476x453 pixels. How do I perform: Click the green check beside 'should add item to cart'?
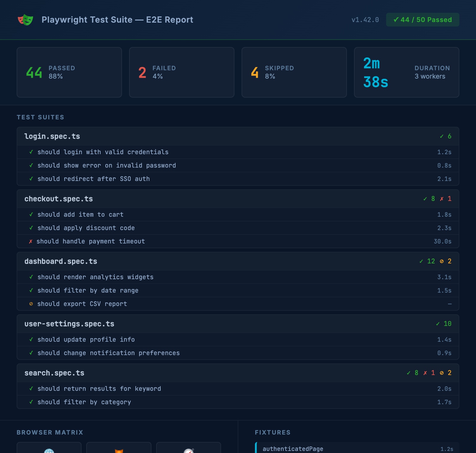click(x=31, y=214)
